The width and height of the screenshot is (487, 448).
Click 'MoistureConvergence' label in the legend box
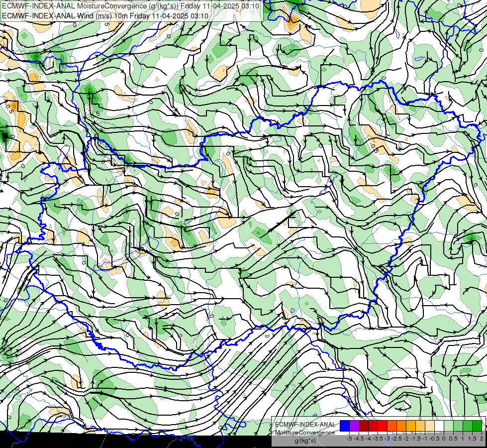pyautogui.click(x=305, y=433)
